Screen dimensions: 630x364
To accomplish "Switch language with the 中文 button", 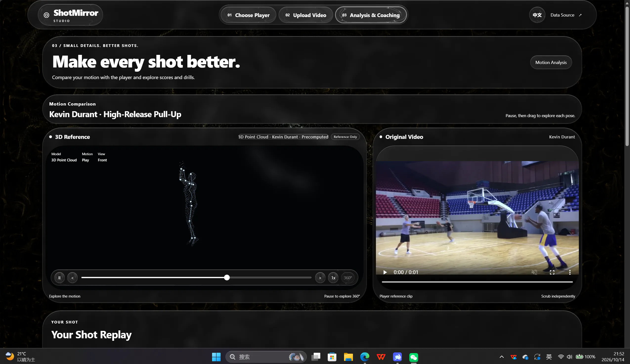I will pos(537,15).
